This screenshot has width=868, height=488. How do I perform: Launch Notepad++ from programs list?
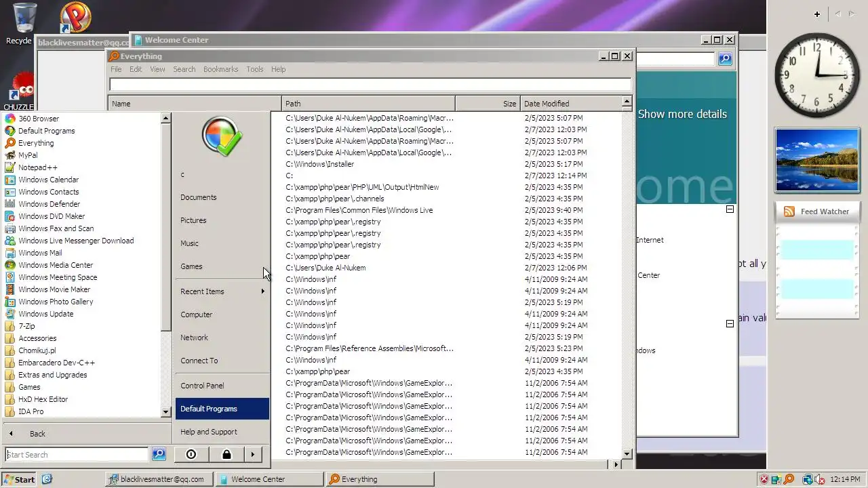point(38,167)
